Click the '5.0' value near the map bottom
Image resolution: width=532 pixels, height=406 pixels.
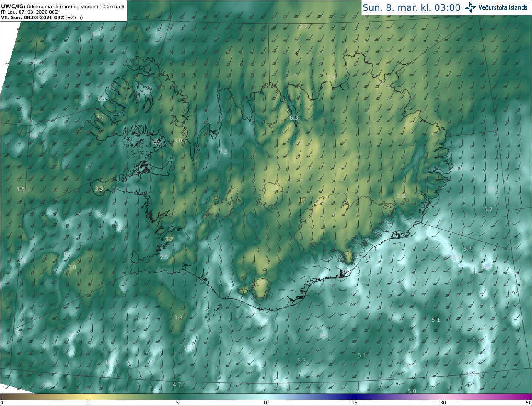coord(412,391)
